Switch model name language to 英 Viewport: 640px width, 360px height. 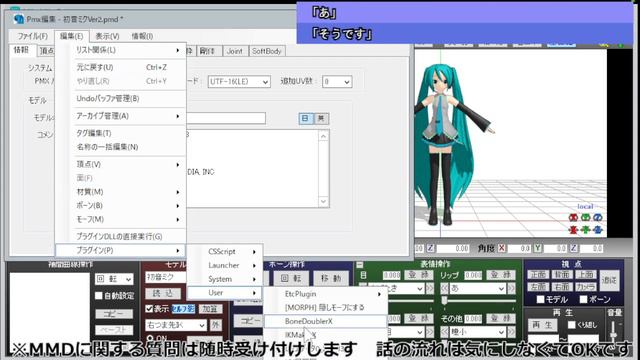coord(321,118)
